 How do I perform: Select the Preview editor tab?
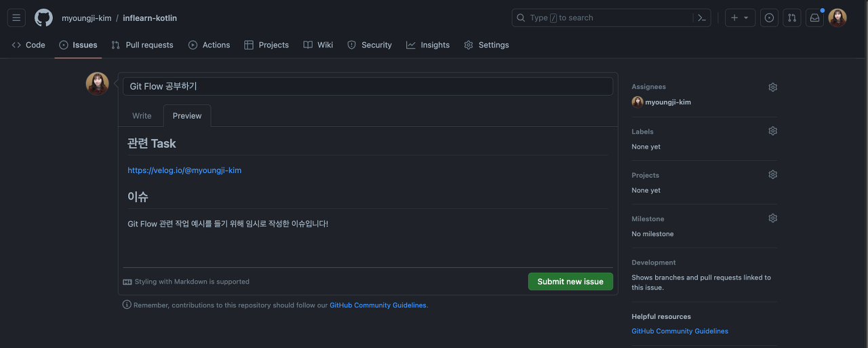pos(187,116)
